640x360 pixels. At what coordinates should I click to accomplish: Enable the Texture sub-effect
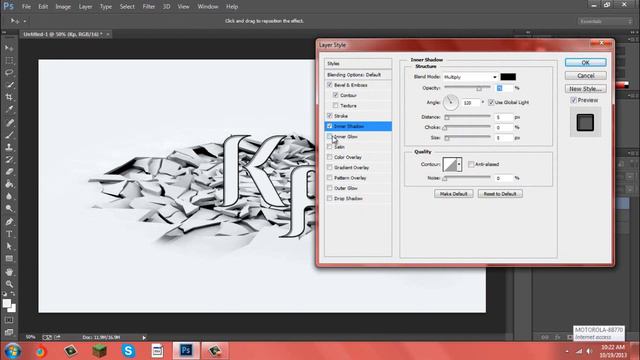coord(336,105)
